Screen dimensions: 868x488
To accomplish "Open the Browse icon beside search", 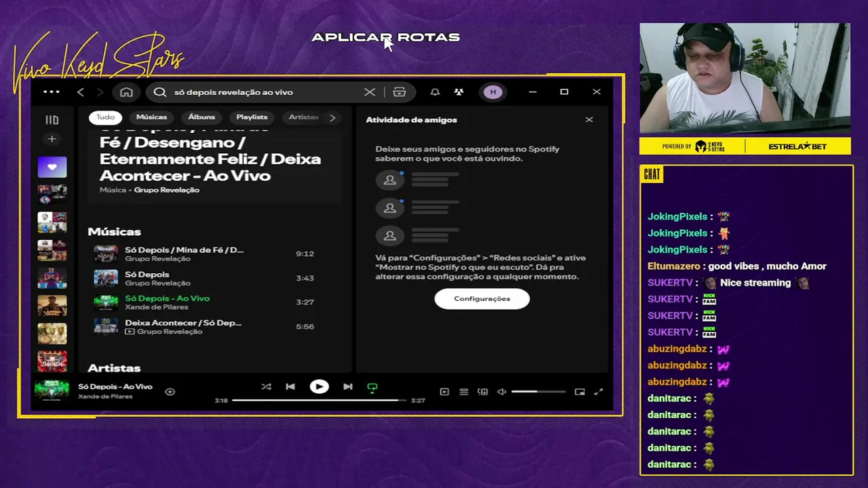I will (399, 92).
